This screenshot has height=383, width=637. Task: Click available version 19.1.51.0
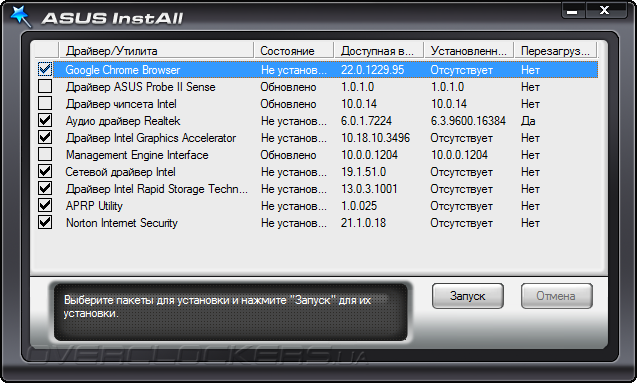[364, 172]
